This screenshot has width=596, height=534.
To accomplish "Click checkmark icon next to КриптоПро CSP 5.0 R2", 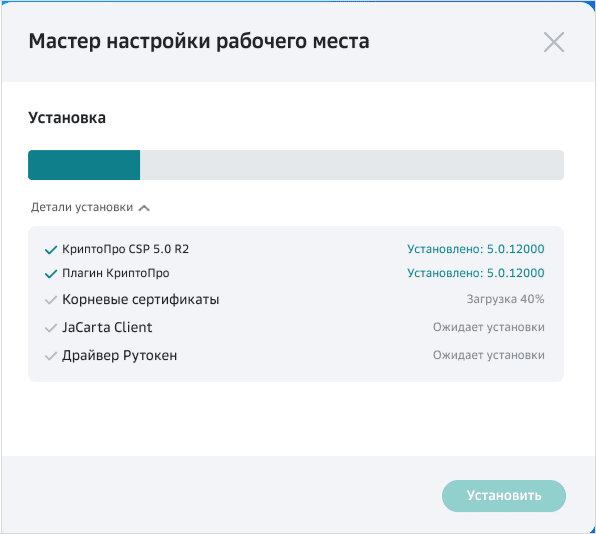I will [51, 250].
